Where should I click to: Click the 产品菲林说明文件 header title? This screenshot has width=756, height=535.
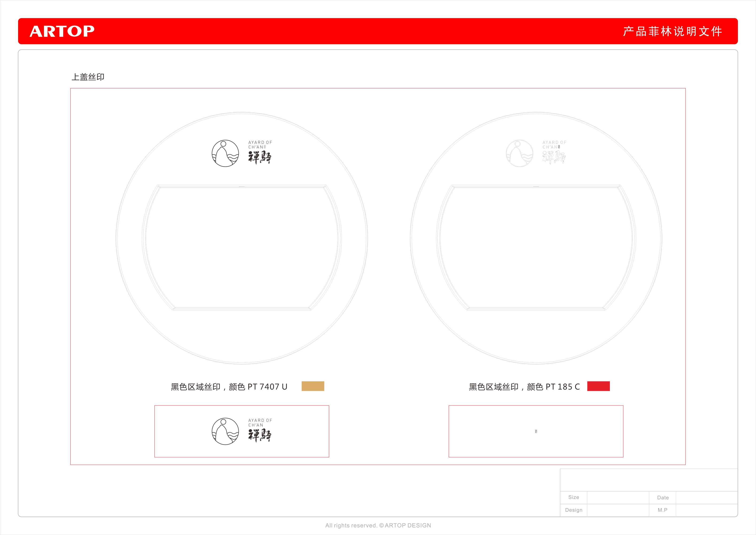click(x=672, y=31)
